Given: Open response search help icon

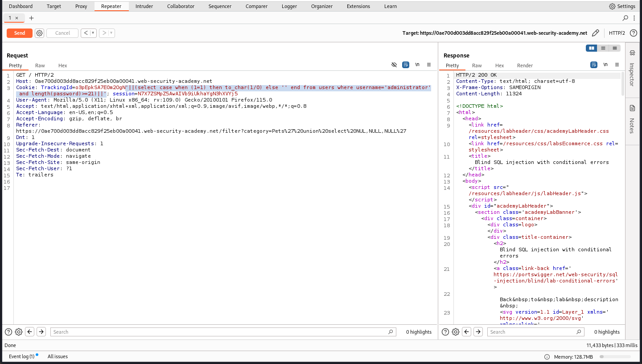Looking at the screenshot, I should pyautogui.click(x=445, y=332).
